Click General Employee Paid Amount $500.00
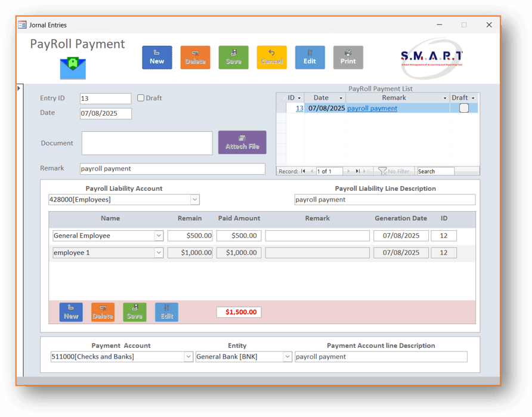This screenshot has width=532, height=417. 239,236
